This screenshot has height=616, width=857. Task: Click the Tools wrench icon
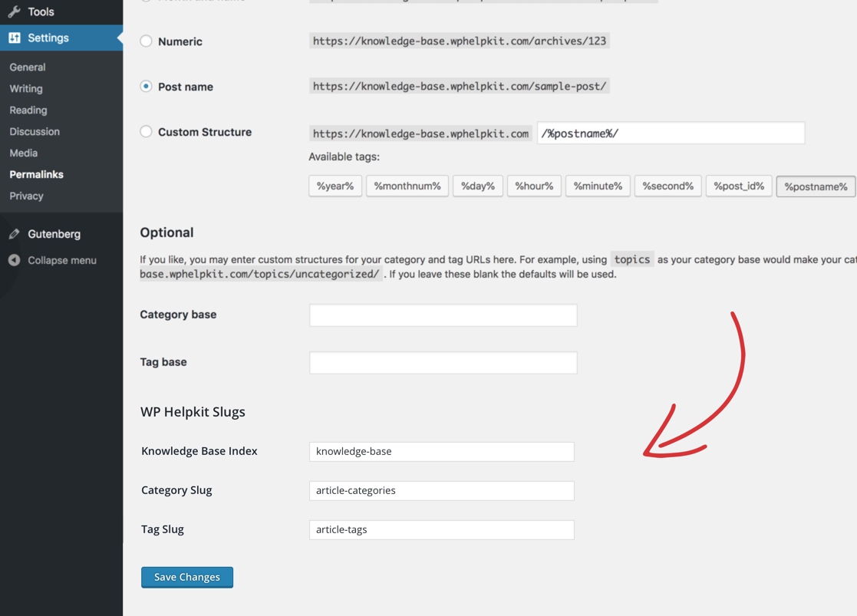(x=15, y=12)
